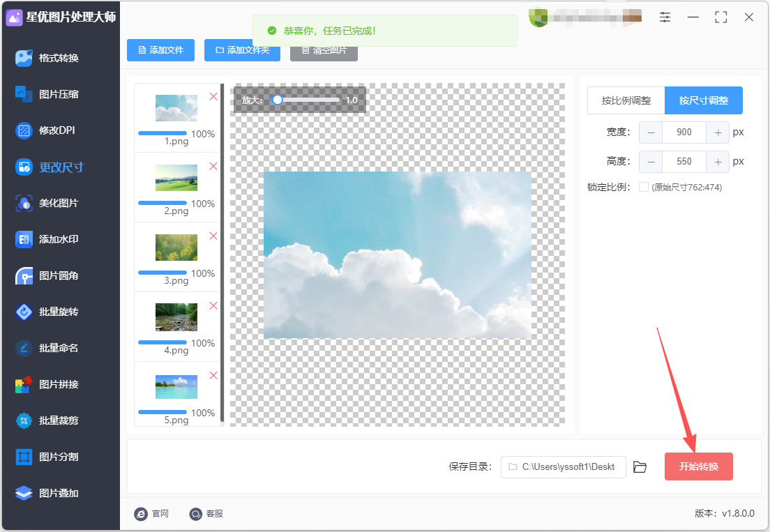The height and width of the screenshot is (532, 770).
Task: Click the zoom value 1.0 label
Action: tap(352, 100)
